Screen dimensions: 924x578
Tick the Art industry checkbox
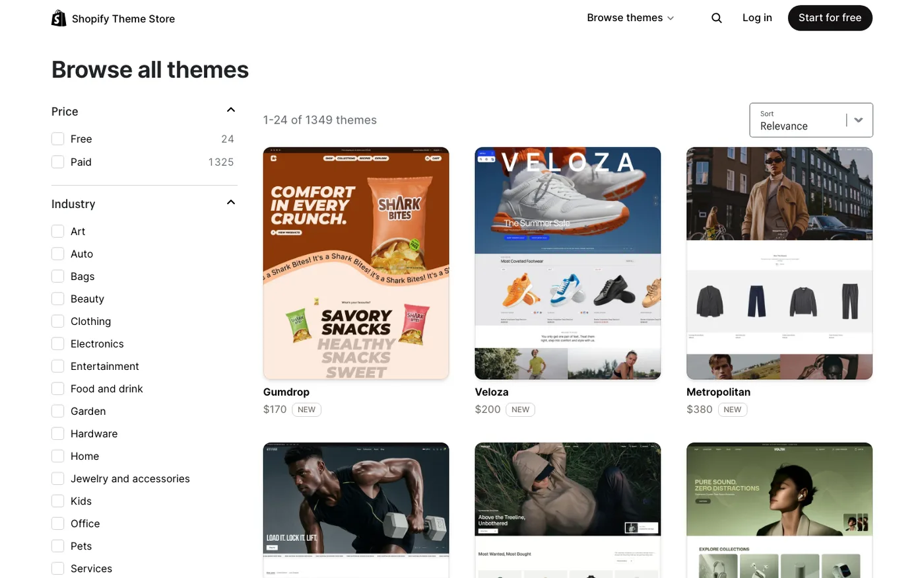58,231
